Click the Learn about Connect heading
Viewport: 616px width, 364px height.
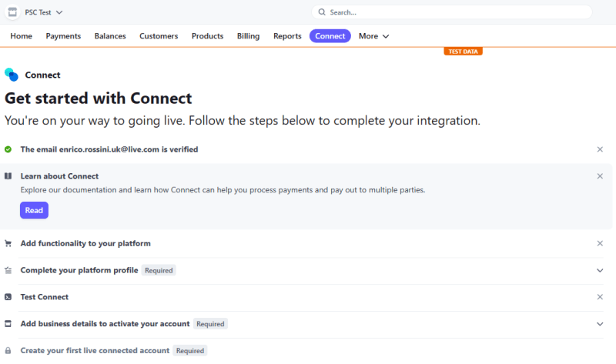click(59, 176)
